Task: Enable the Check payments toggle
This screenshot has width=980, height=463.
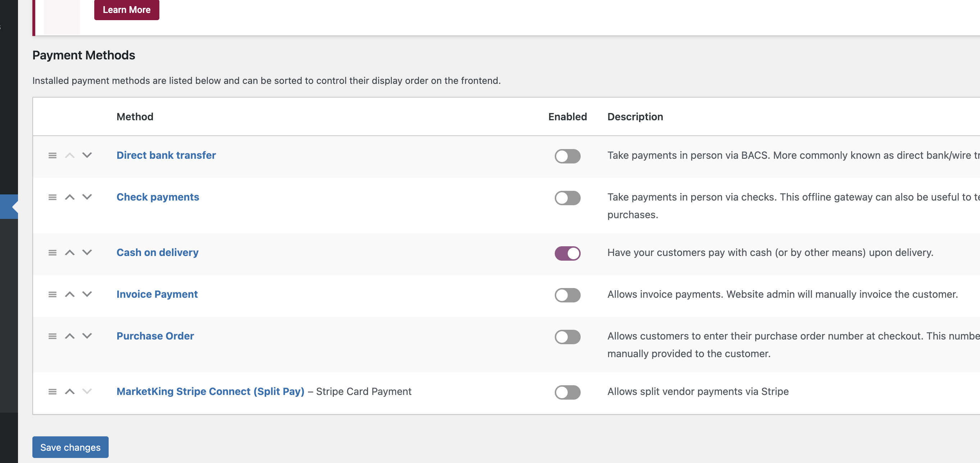Action: click(567, 198)
